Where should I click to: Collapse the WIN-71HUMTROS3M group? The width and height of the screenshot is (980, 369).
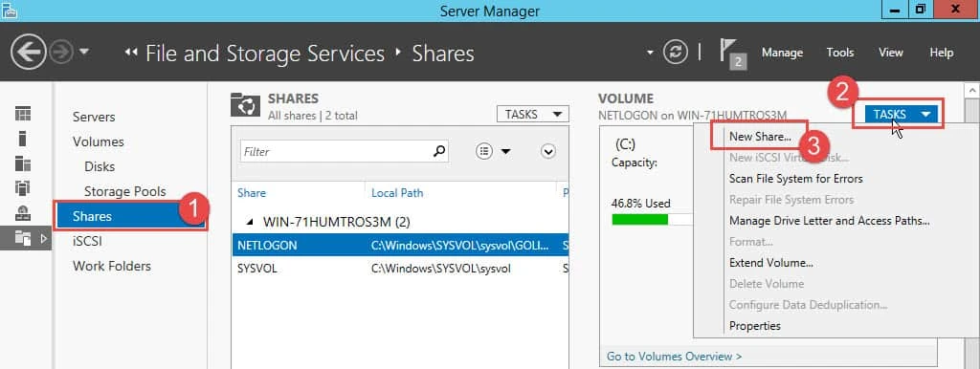coord(251,223)
